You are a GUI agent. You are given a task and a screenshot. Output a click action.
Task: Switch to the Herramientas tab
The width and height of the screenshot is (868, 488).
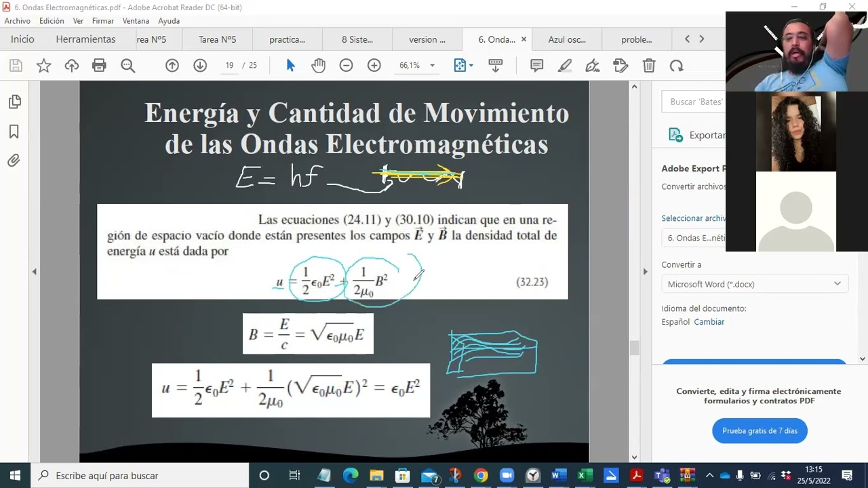(x=86, y=39)
